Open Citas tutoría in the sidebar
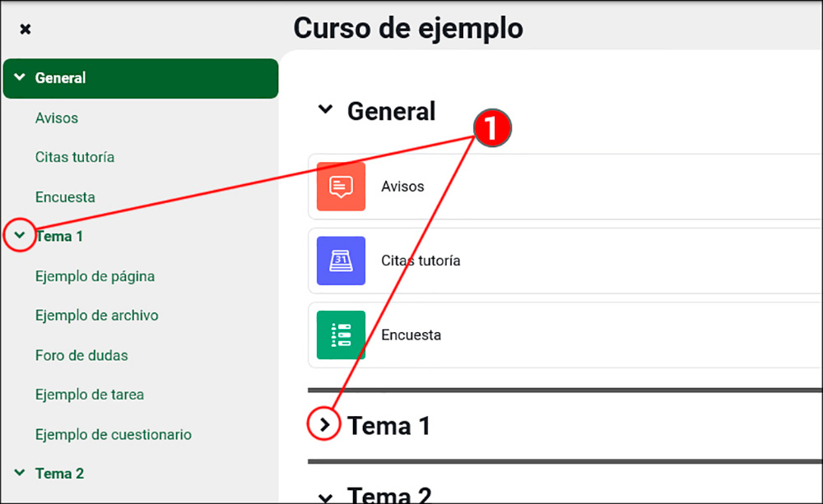Viewport: 823px width, 504px height. 75,157
